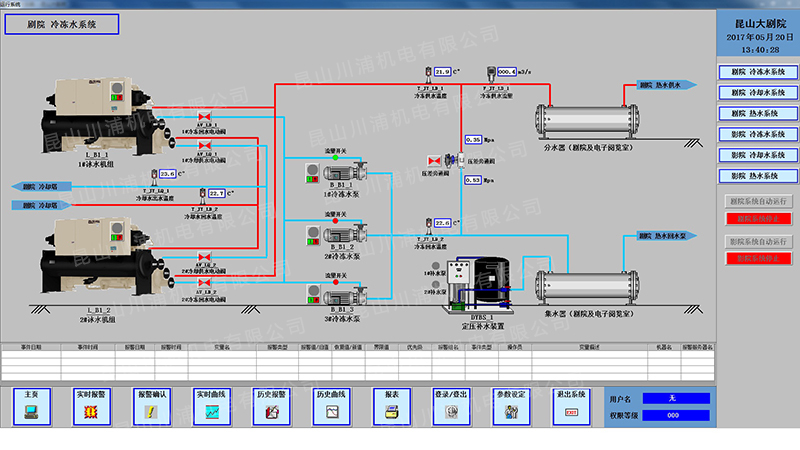Screen dimensions: 800x450
Task: Open the 主页 home screen button
Action: [x=31, y=404]
